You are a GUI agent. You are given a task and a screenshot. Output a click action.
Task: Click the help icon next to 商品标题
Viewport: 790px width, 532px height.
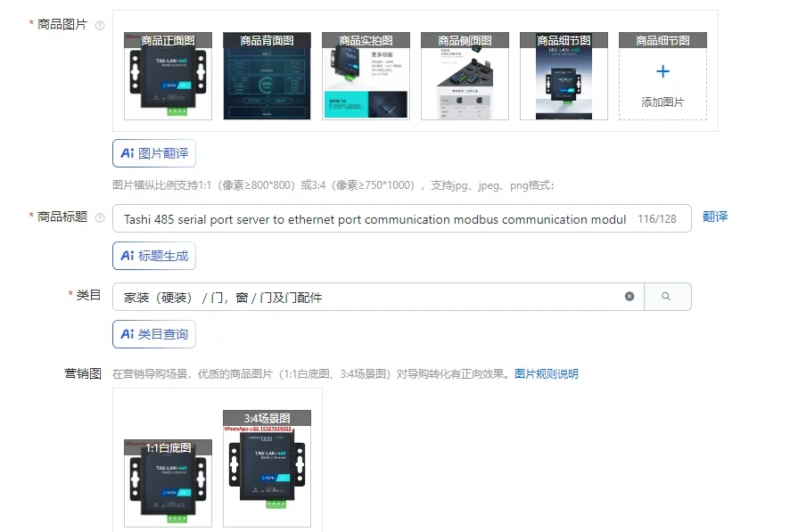pyautogui.click(x=100, y=218)
